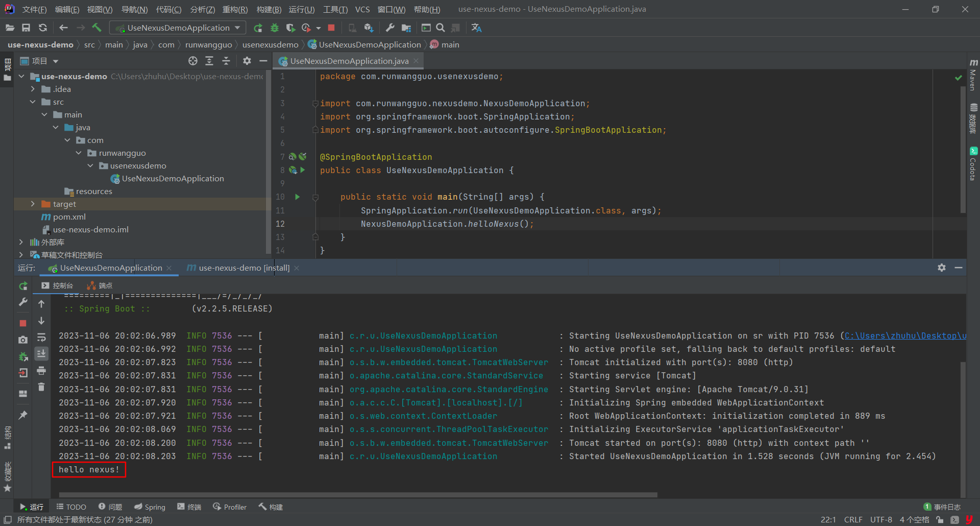Run with Coverage shield icon
Image resolution: width=980 pixels, height=526 pixels.
click(290, 28)
